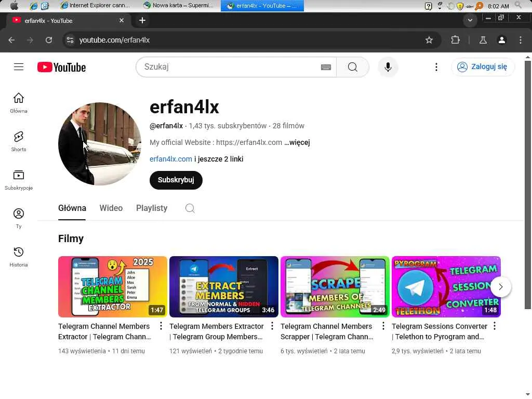Reload the page
The image size is (532, 399).
point(49,40)
